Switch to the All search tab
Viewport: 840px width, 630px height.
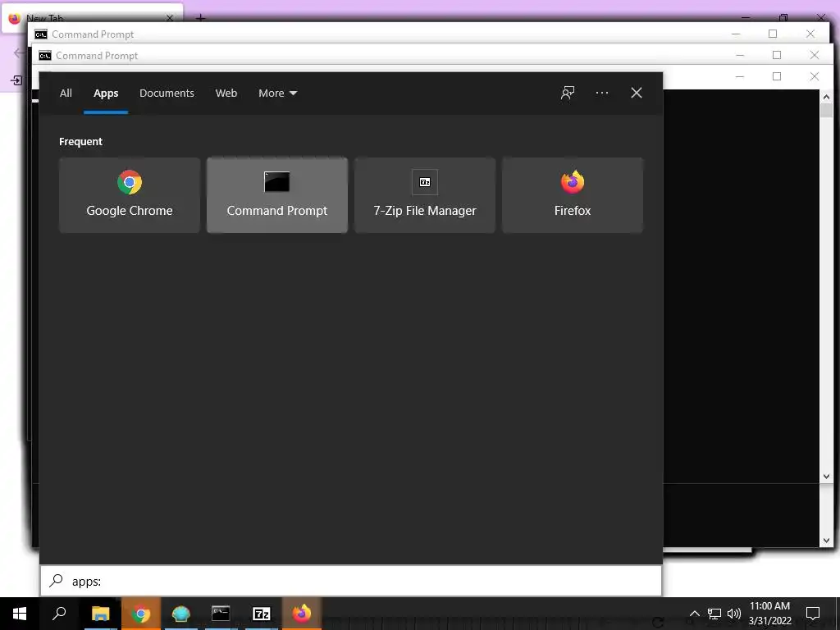(x=66, y=94)
